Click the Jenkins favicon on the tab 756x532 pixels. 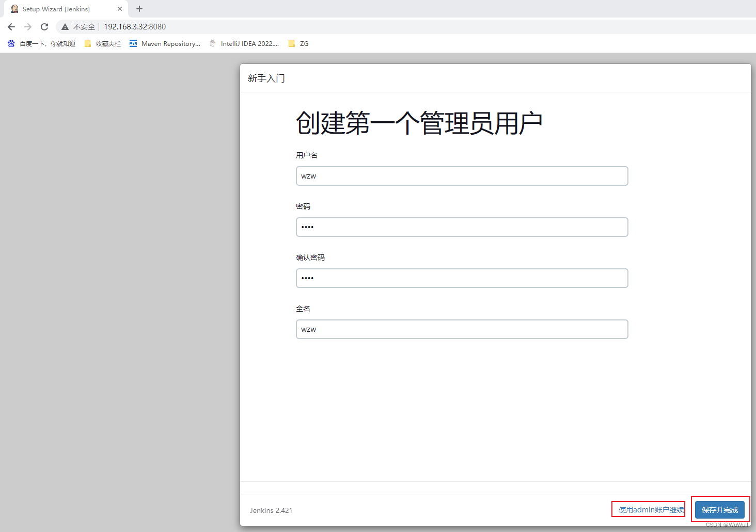(14, 9)
